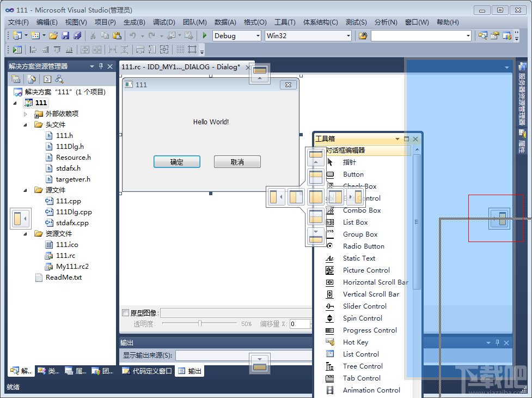Select the Radio Button control from the Toolbox

(364, 246)
